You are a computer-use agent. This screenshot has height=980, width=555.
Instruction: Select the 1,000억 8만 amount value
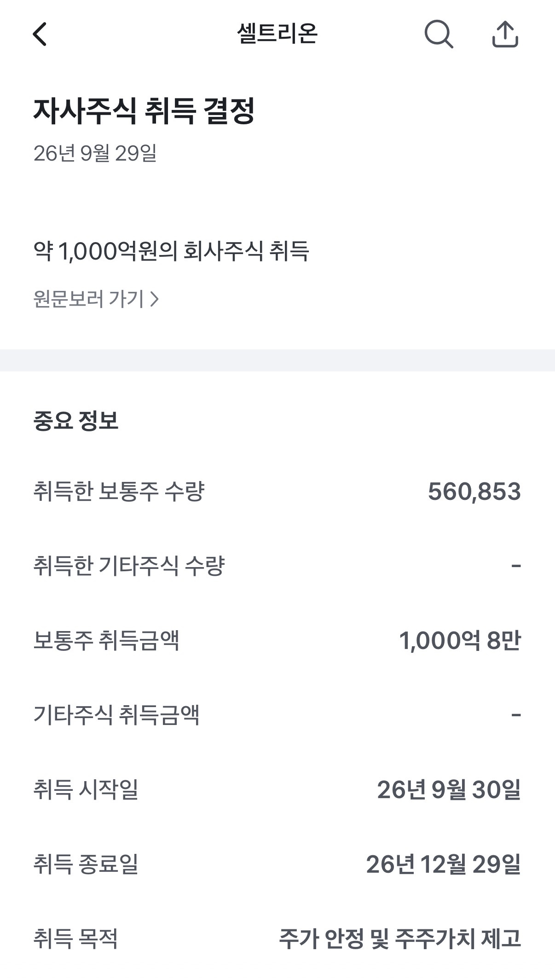click(460, 640)
